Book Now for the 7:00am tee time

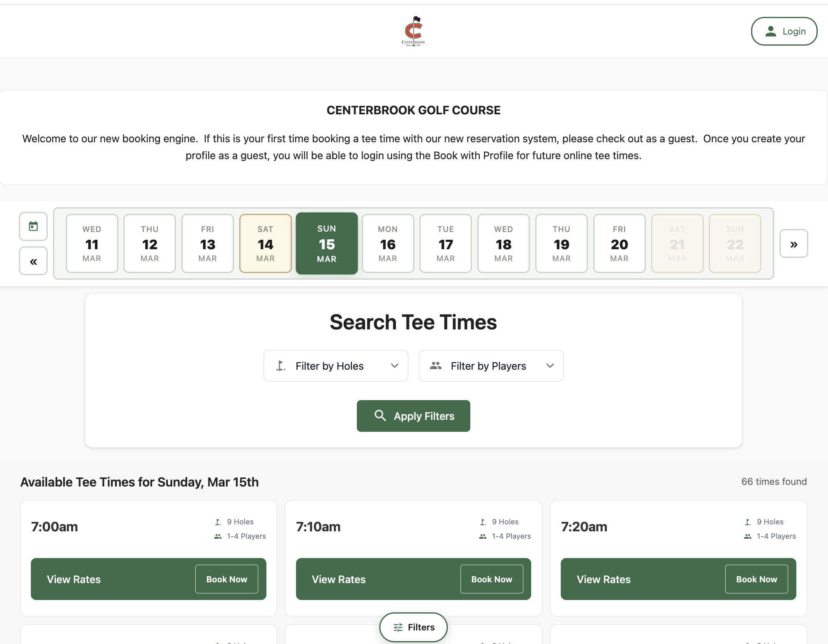point(227,579)
